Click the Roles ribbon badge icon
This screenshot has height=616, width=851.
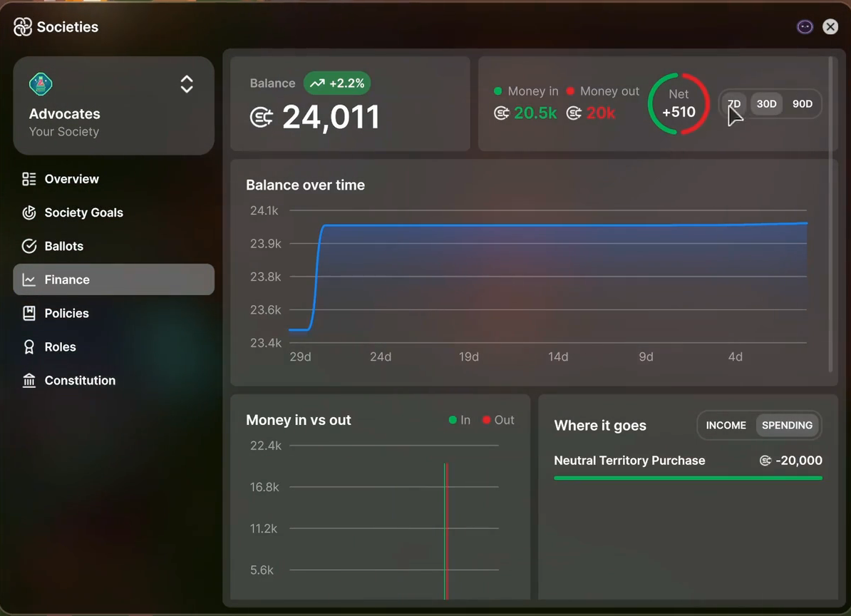tap(29, 346)
